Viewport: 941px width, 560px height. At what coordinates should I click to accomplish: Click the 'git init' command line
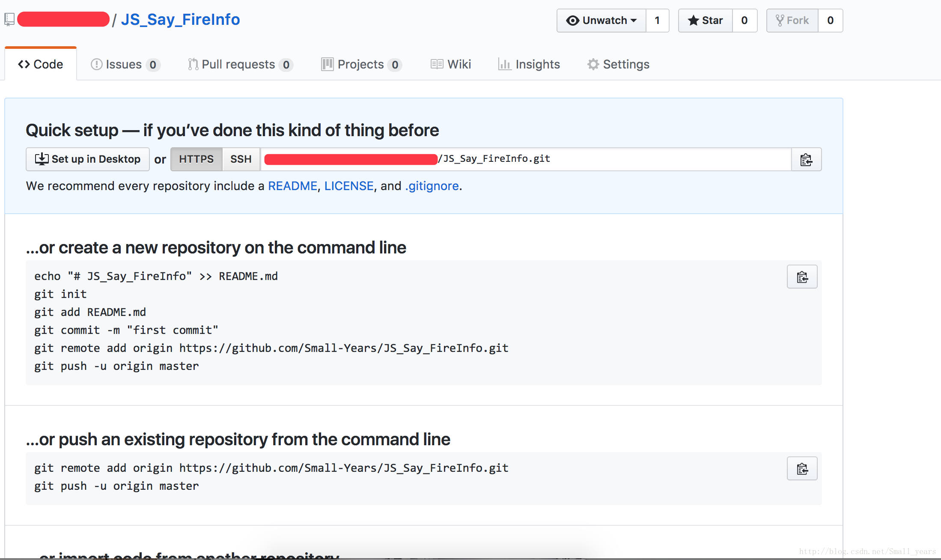60,294
